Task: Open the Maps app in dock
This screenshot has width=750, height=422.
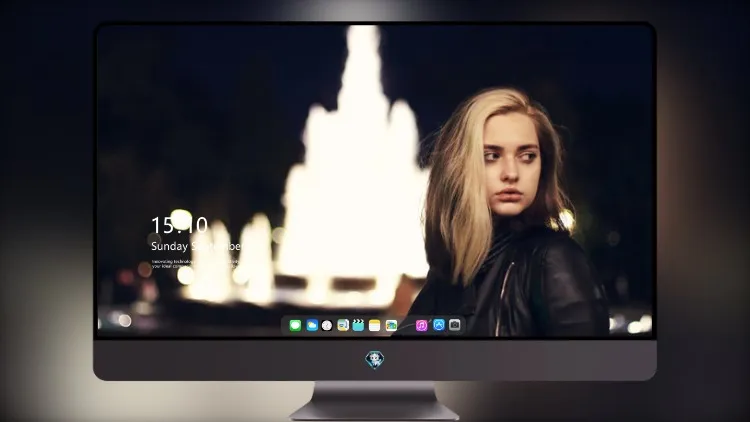Action: (343, 325)
